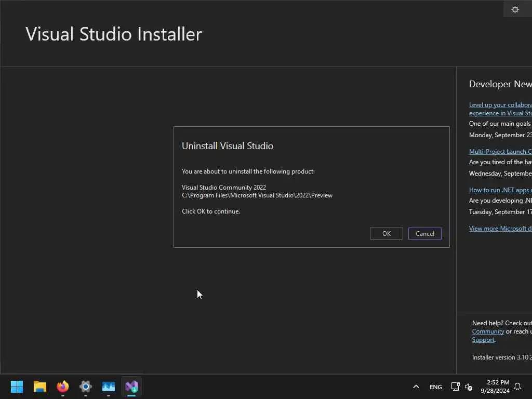The width and height of the screenshot is (532, 399).
Task: Open the clock showing 2:52 PM
Action: click(x=495, y=387)
